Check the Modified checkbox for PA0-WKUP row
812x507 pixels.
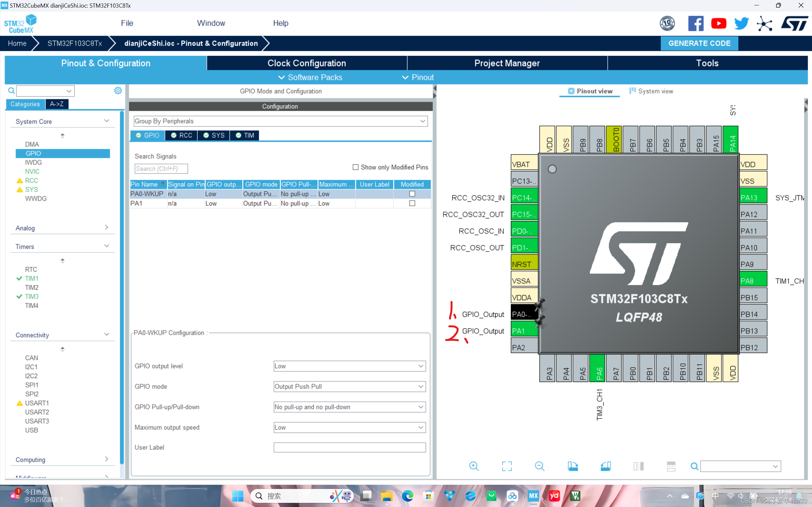tap(412, 193)
